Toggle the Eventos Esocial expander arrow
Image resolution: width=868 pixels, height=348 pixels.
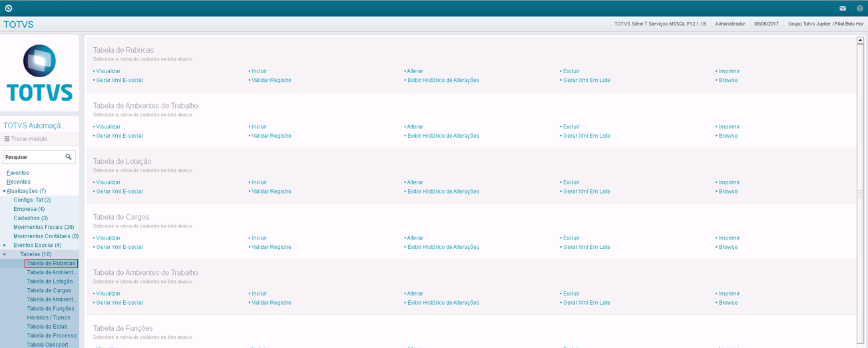click(x=4, y=246)
